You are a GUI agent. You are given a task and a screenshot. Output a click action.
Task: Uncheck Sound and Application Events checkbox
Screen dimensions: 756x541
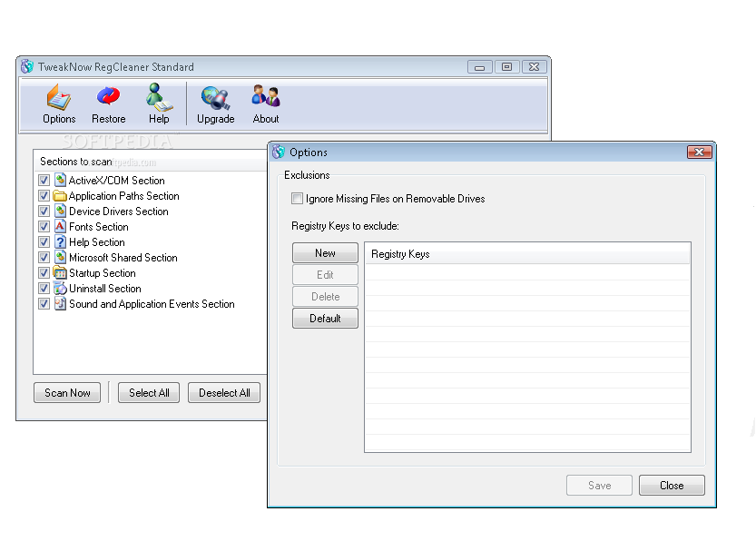click(44, 304)
